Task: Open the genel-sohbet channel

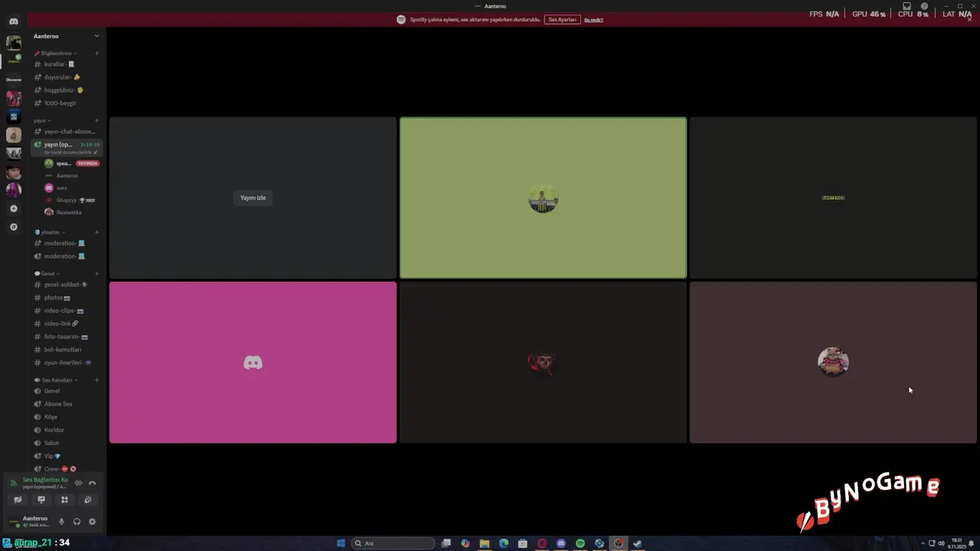Action: tap(67, 285)
